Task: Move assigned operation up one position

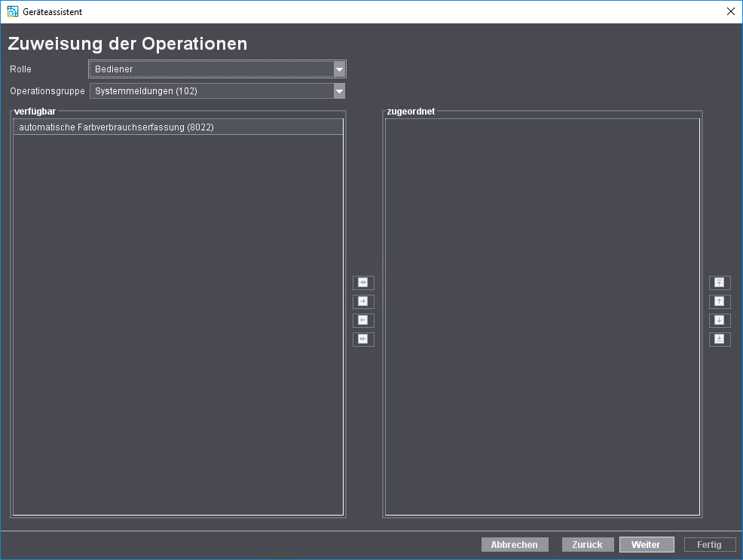Action: [x=720, y=301]
